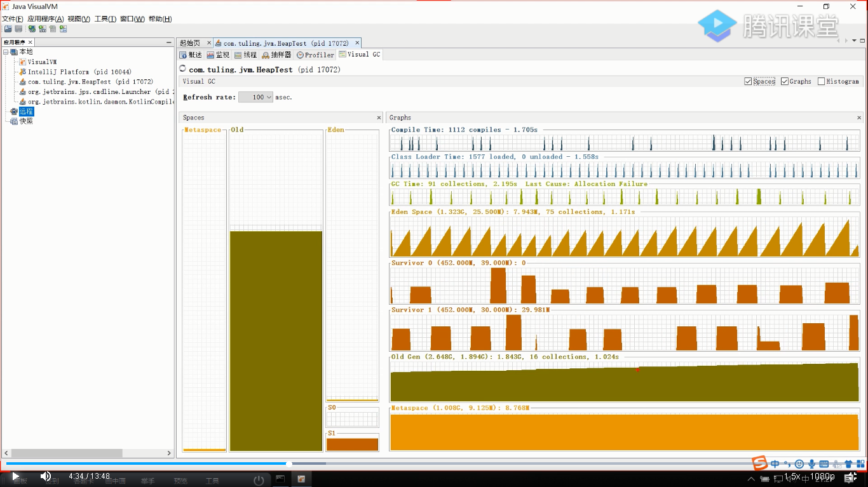Click the Sogou input S logo
Viewport: 868px width, 487px height.
[x=759, y=463]
